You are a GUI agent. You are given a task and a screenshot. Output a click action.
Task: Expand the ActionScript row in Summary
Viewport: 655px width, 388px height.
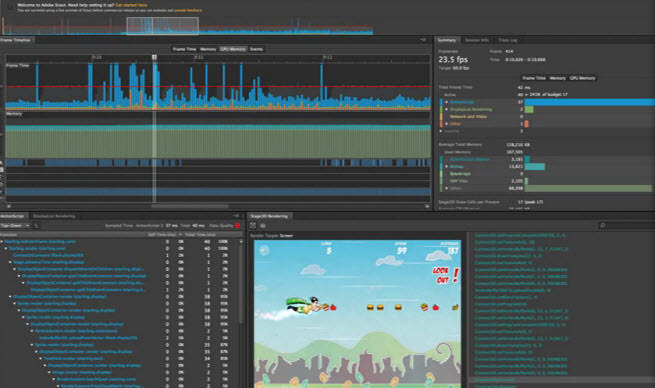coord(446,102)
